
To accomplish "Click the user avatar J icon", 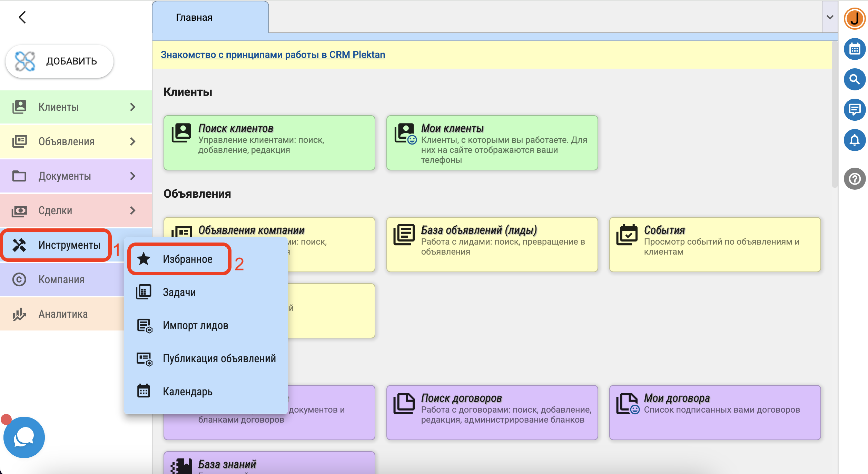I will pos(854,19).
